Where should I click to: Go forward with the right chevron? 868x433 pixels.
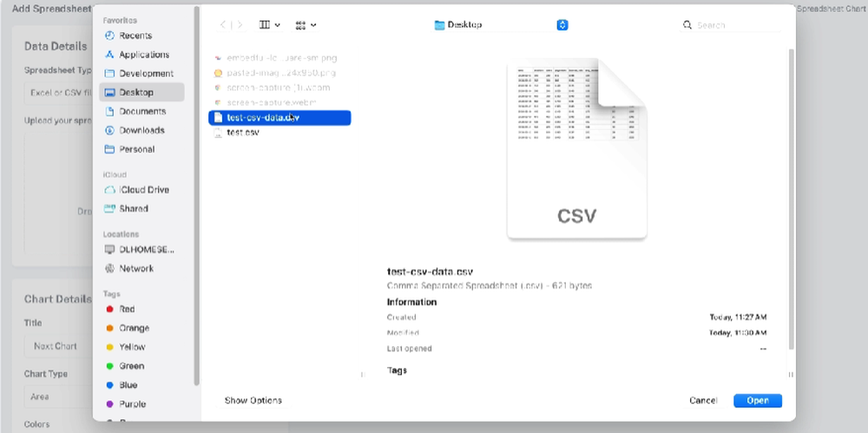240,25
